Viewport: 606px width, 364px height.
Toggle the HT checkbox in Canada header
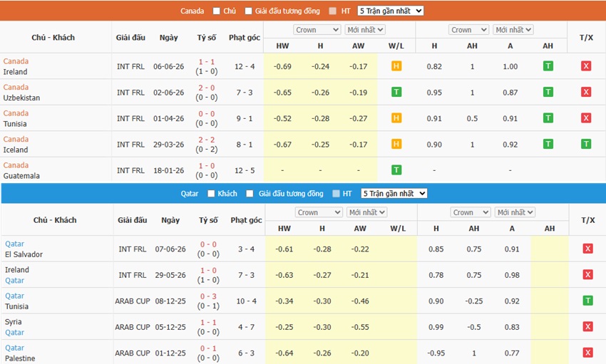coord(333,11)
